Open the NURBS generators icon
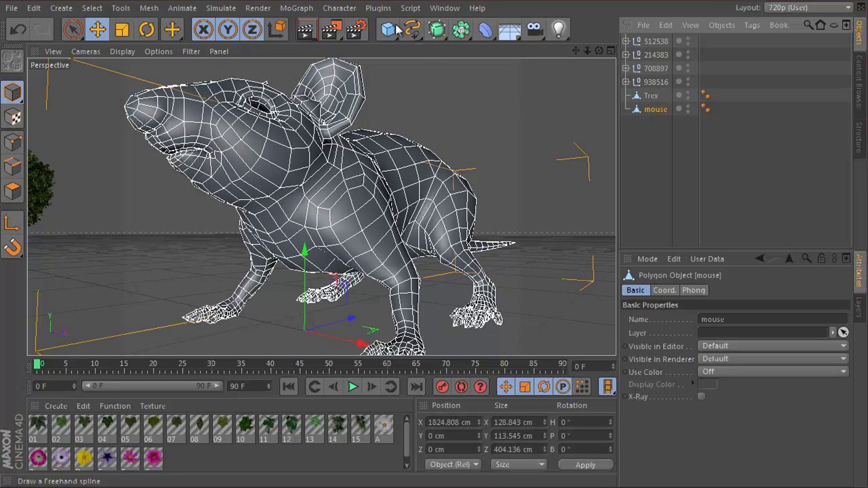 click(x=437, y=29)
